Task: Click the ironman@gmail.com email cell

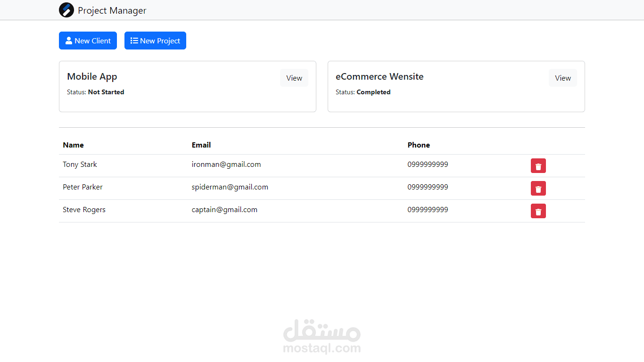Action: pyautogui.click(x=226, y=165)
